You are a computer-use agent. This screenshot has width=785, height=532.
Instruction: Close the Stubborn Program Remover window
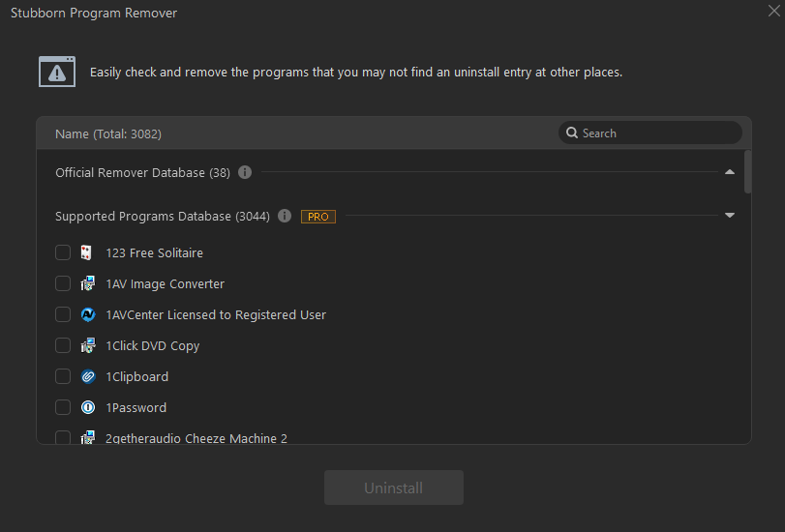(x=774, y=11)
